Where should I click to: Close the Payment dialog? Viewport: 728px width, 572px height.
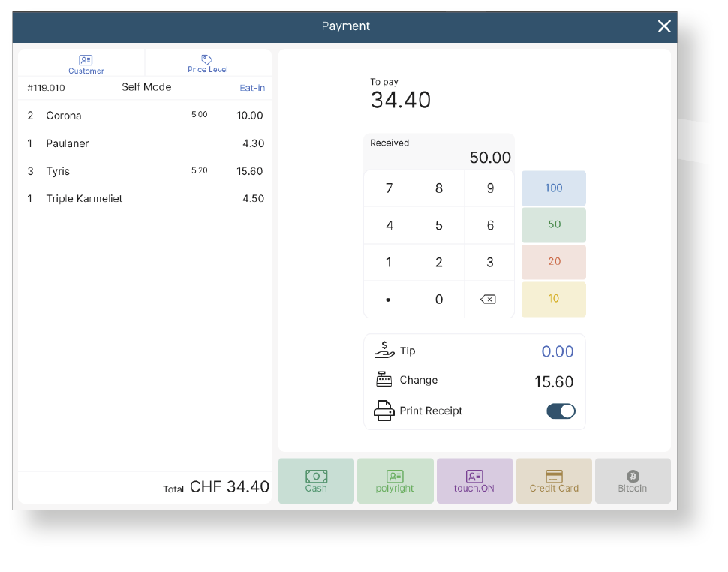point(664,26)
